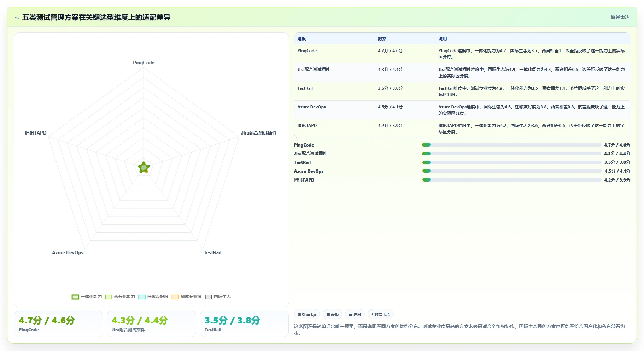Click the PingCode label in progress list
644x351 pixels.
(304, 145)
